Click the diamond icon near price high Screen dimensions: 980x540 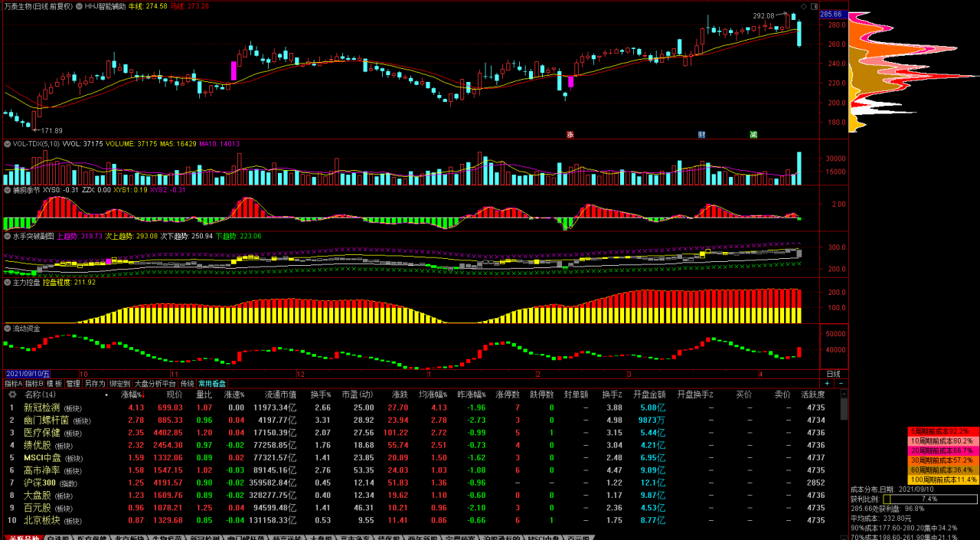pos(803,5)
